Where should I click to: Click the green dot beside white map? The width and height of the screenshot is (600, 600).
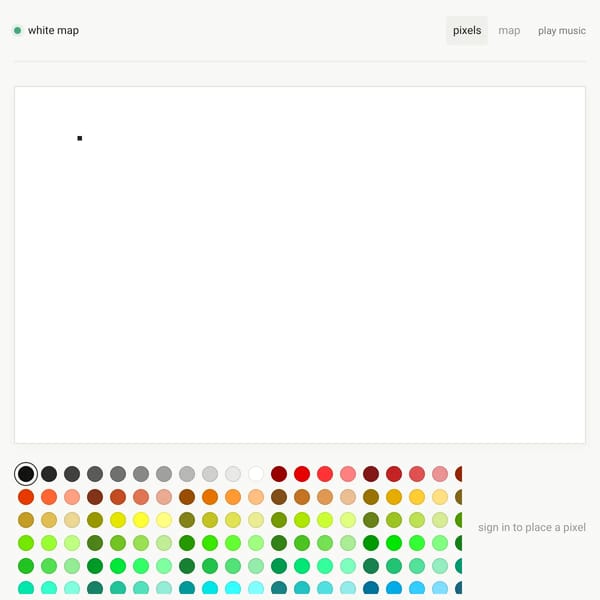18,30
